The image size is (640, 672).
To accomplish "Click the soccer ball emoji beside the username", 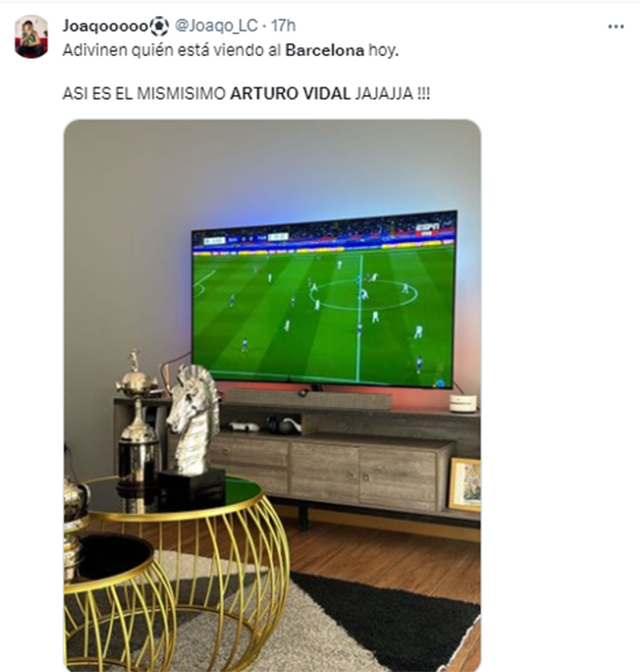I will point(160,27).
